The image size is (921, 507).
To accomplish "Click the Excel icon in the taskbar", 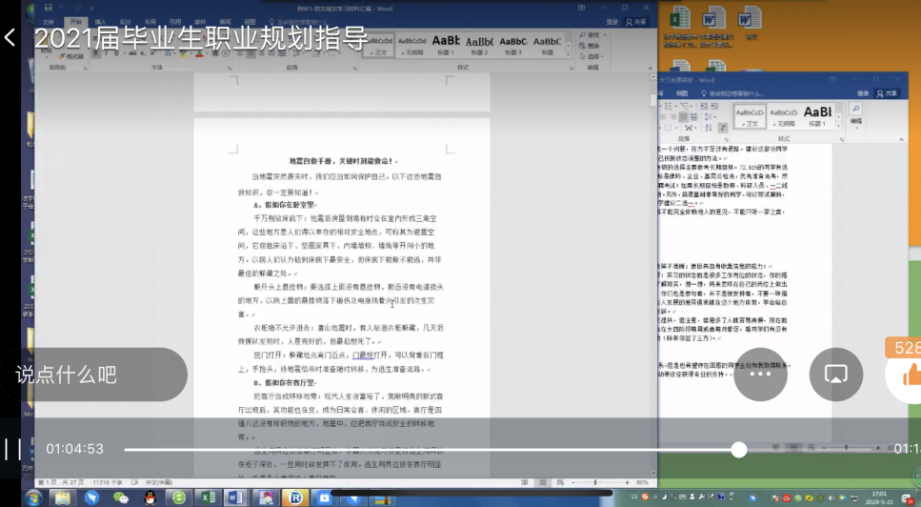I will pos(207,496).
